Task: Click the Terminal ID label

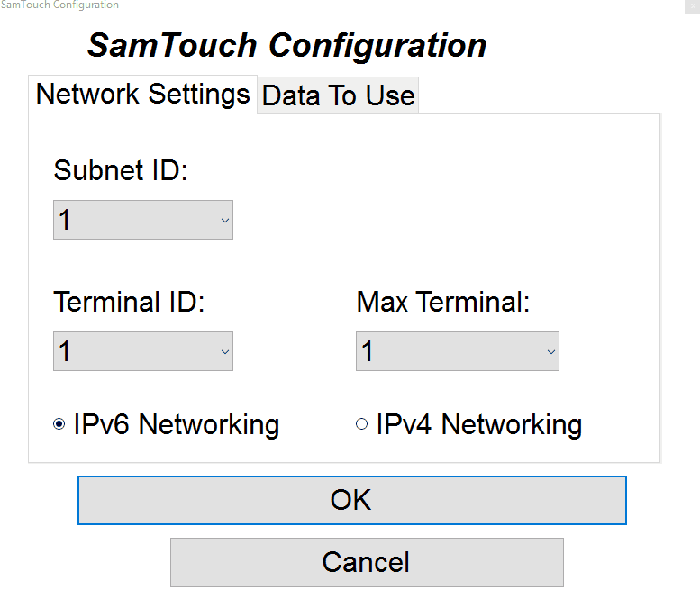Action: (x=130, y=302)
